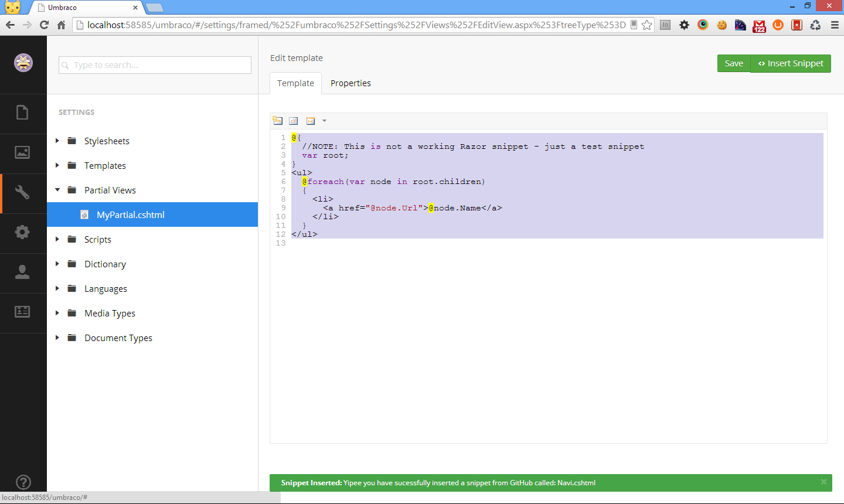Screen dimensions: 844x504
Task: Click the Insert Snippet button
Action: point(791,63)
